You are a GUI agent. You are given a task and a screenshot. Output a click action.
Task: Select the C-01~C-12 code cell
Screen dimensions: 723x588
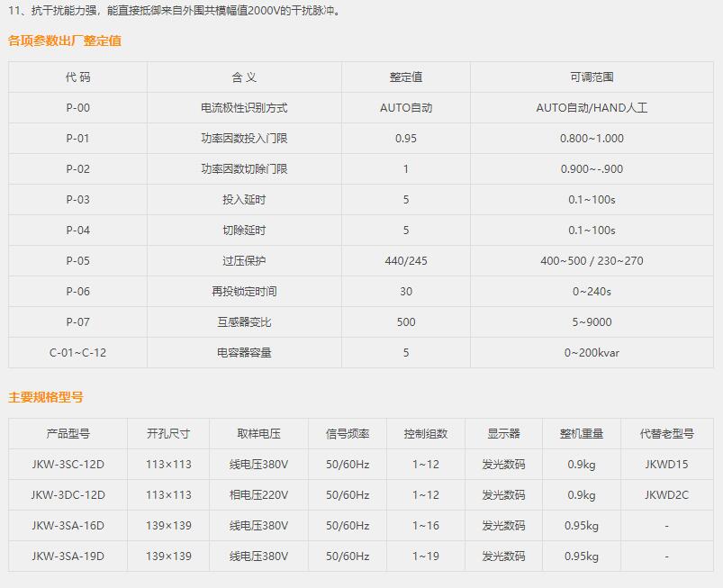coord(78,353)
